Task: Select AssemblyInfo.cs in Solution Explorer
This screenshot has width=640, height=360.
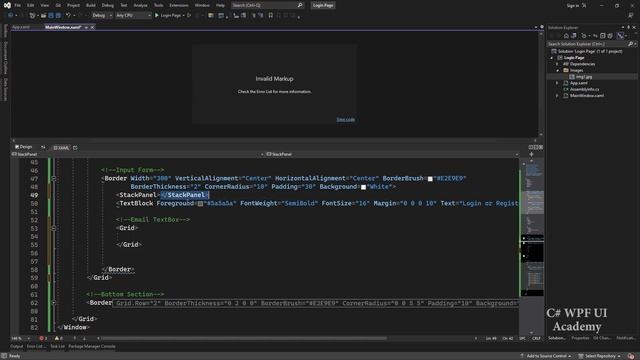Action: coord(584,89)
